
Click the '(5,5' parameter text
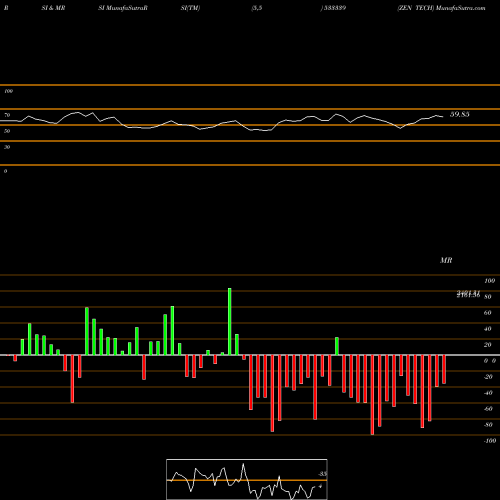click(257, 8)
